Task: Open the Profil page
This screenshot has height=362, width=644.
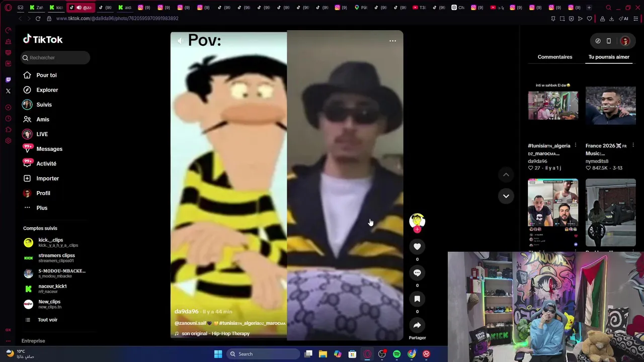Action: [36, 193]
